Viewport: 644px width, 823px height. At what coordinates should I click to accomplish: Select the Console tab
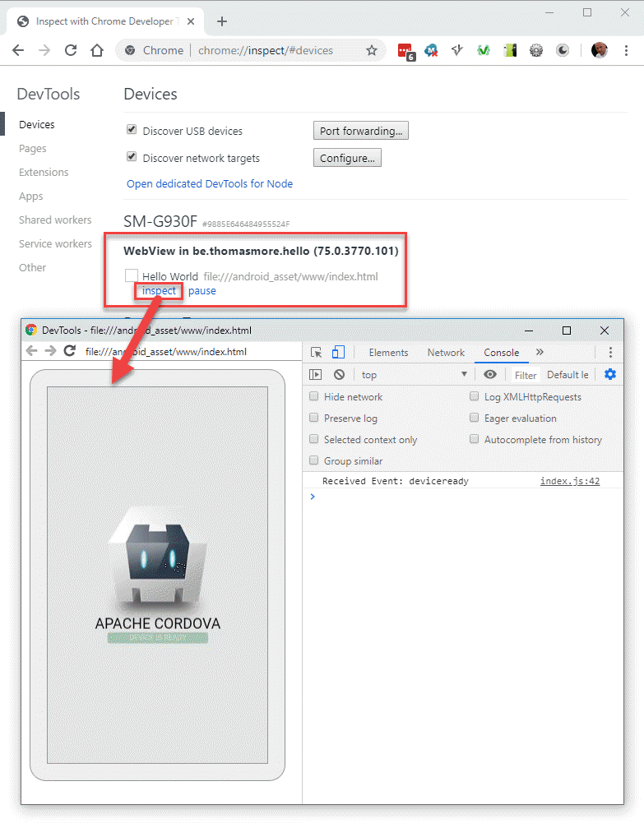click(501, 353)
